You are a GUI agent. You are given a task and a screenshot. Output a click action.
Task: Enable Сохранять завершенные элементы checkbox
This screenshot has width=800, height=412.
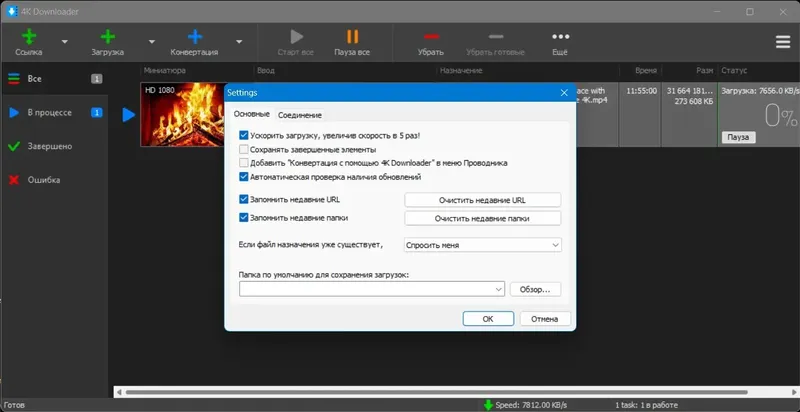tap(243, 150)
